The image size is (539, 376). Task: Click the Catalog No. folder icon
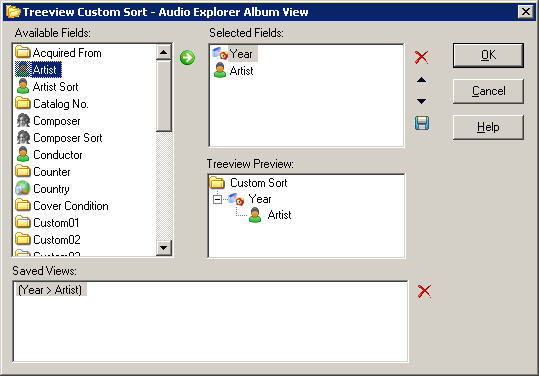(x=23, y=103)
